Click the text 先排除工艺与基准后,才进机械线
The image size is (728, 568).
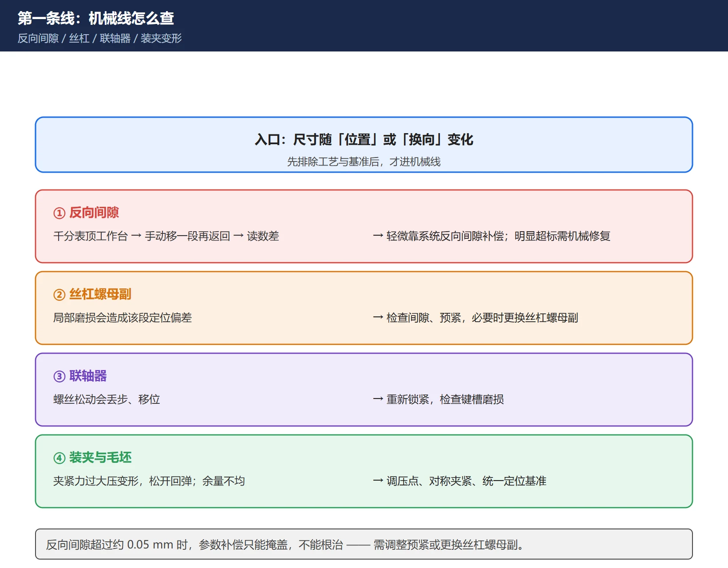point(364,162)
